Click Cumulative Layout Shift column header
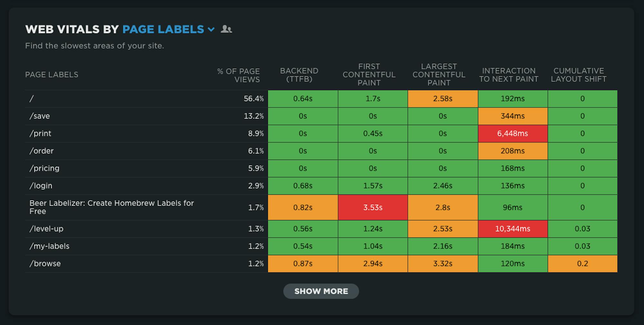Image resolution: width=644 pixels, height=325 pixels. coord(579,75)
